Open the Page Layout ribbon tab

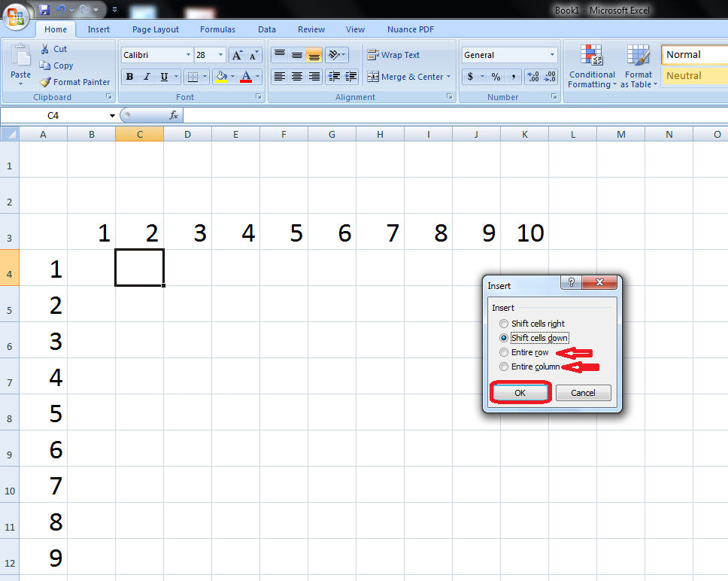pyautogui.click(x=155, y=29)
